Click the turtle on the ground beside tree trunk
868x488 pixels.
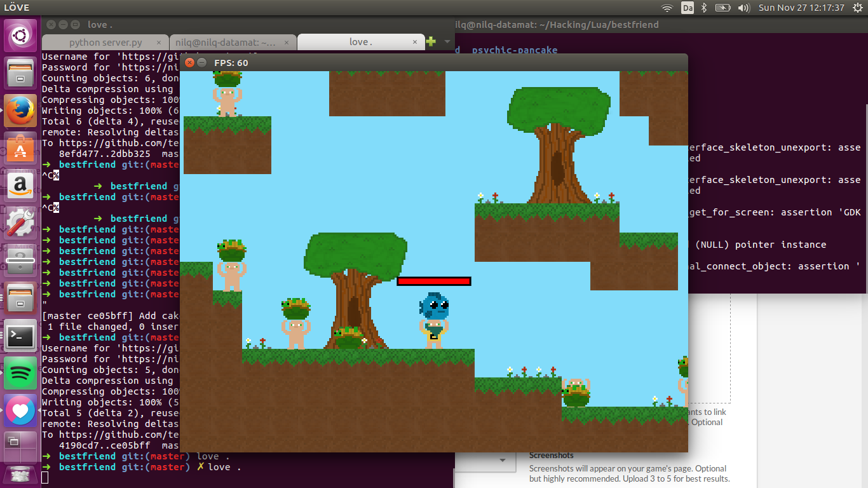pos(348,337)
